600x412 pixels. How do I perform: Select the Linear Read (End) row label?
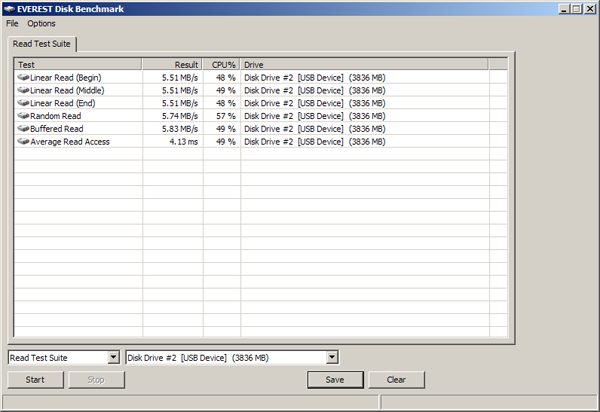pyautogui.click(x=63, y=103)
